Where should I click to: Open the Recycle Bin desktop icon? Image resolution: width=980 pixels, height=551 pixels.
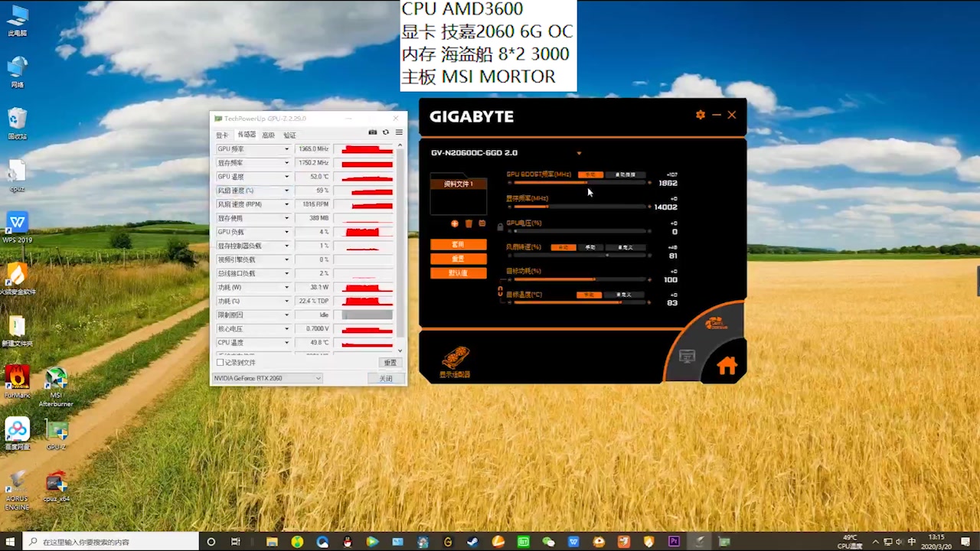17,124
